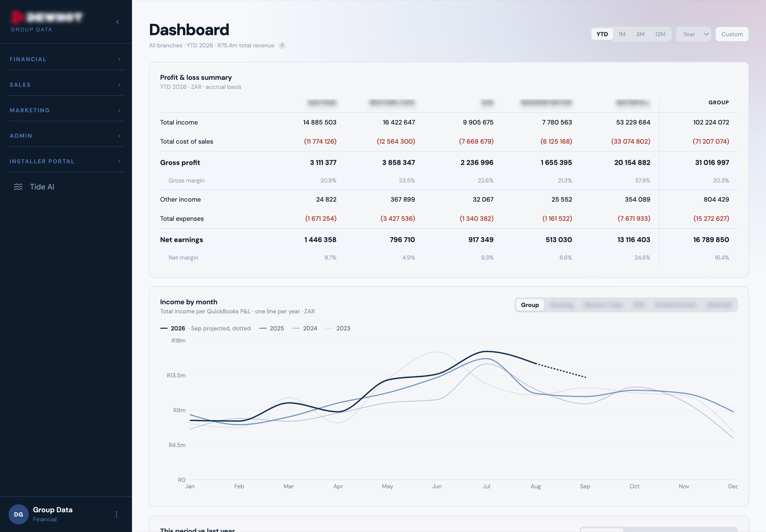Toggle the 2023 series in the chart legend
The image size is (766, 532).
pyautogui.click(x=338, y=328)
